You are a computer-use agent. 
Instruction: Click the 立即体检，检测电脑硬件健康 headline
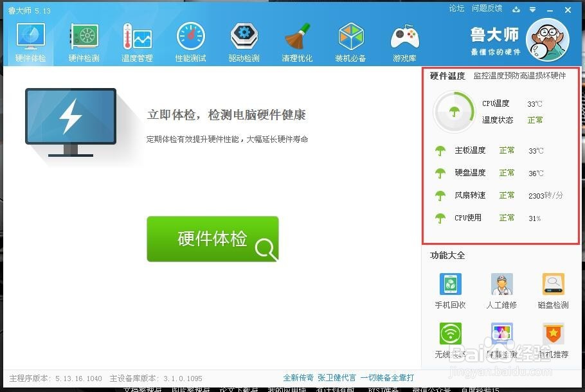(226, 115)
